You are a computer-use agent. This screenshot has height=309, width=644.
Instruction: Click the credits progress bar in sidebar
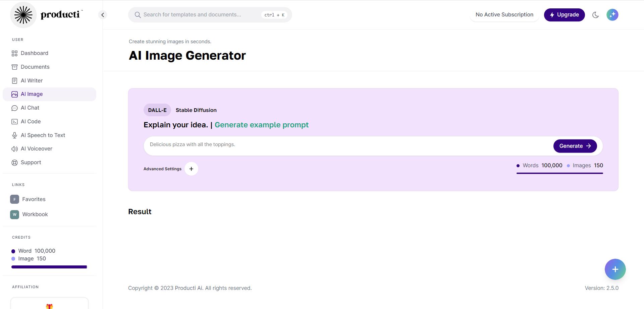tap(49, 267)
